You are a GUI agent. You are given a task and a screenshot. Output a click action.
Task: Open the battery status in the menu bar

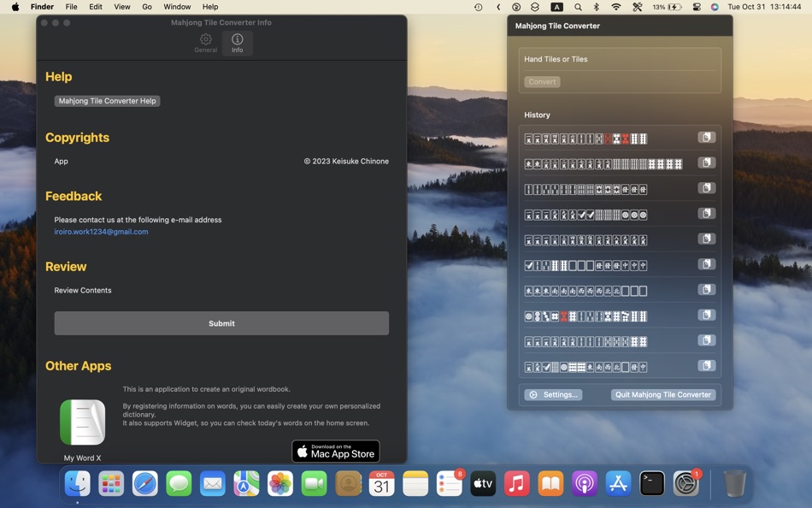pyautogui.click(x=667, y=7)
